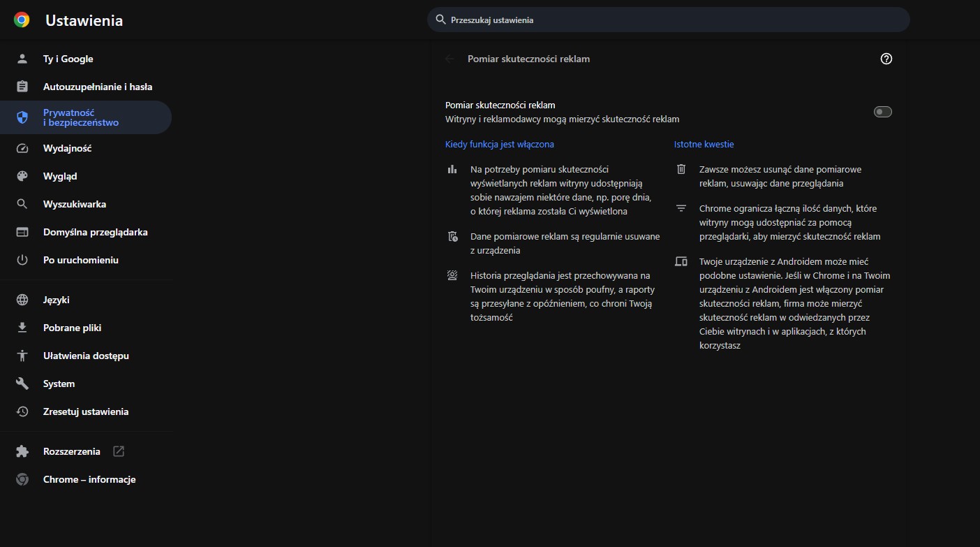Click the Przeszukaj ustawienia search field
980x547 pixels.
tap(670, 20)
